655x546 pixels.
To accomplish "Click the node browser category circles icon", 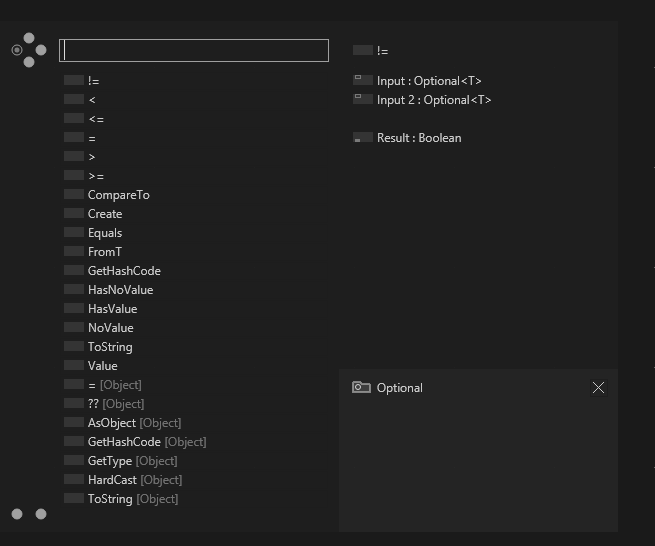I will 28,50.
